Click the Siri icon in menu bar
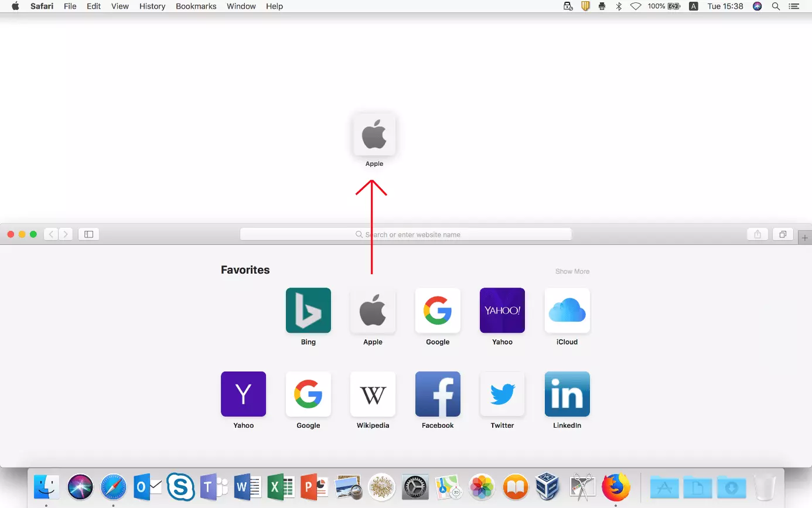The image size is (812, 508). point(758,6)
